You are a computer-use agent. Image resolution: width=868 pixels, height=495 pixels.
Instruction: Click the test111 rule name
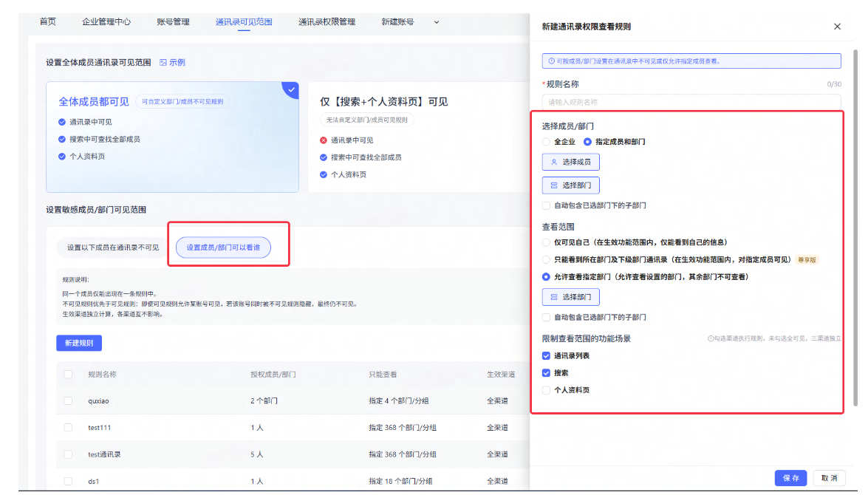[x=100, y=428]
